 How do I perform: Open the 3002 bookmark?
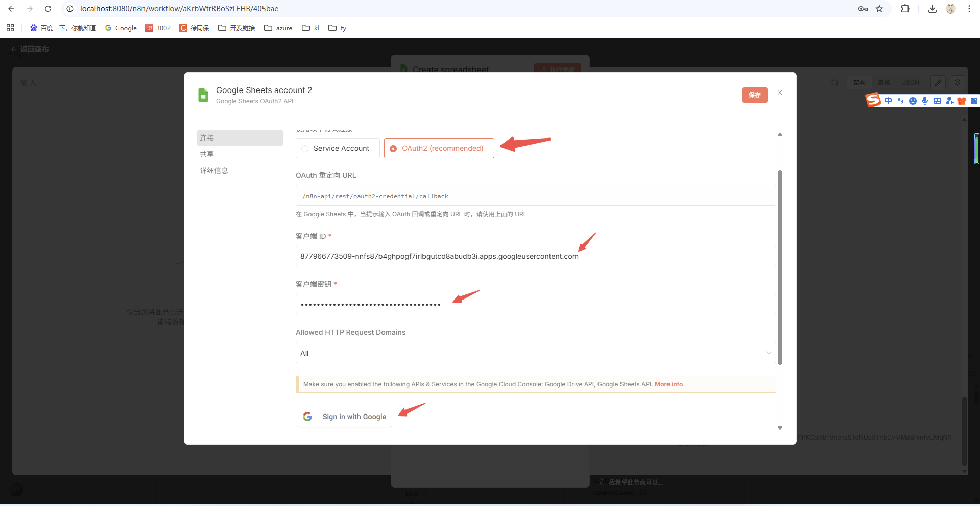click(x=158, y=28)
